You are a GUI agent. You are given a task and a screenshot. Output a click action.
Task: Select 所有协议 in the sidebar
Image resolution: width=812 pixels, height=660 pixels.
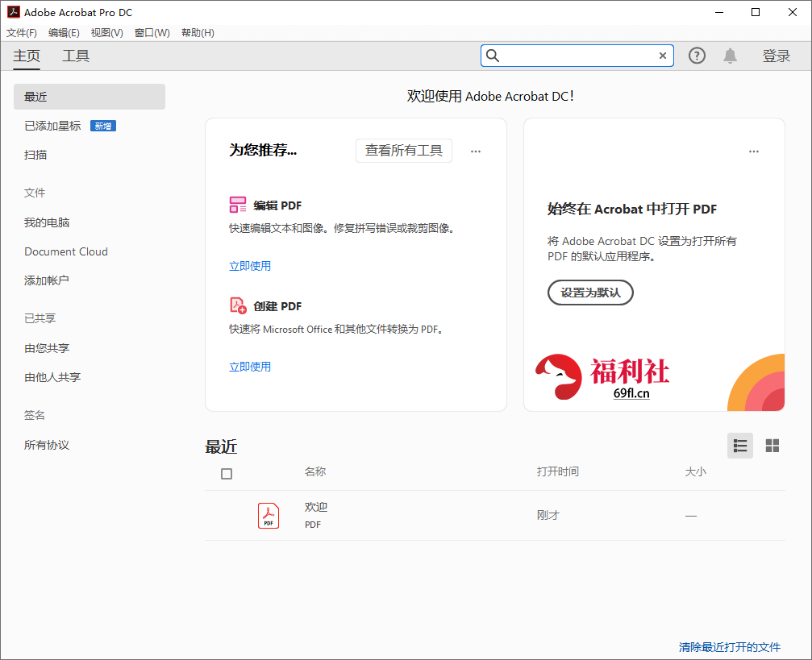47,445
